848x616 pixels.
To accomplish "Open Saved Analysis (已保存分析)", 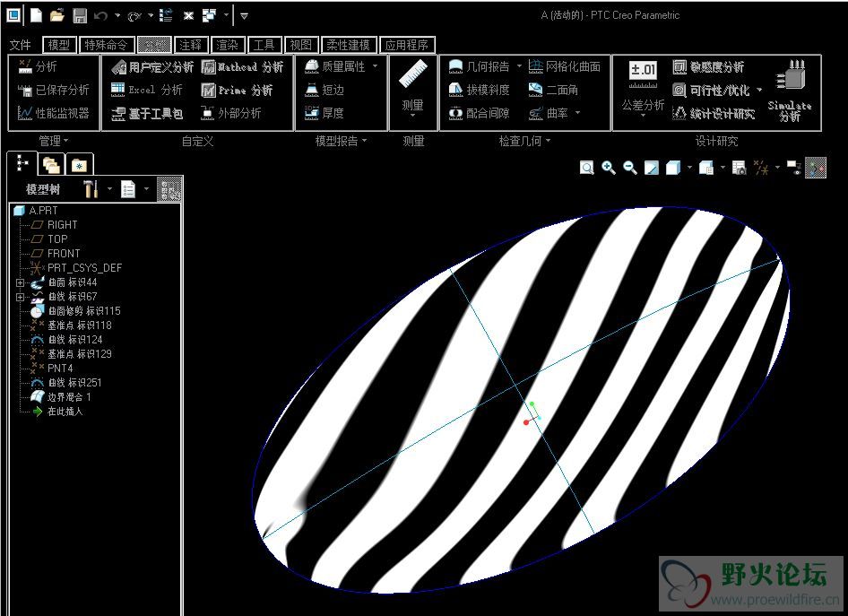I will pos(53,90).
